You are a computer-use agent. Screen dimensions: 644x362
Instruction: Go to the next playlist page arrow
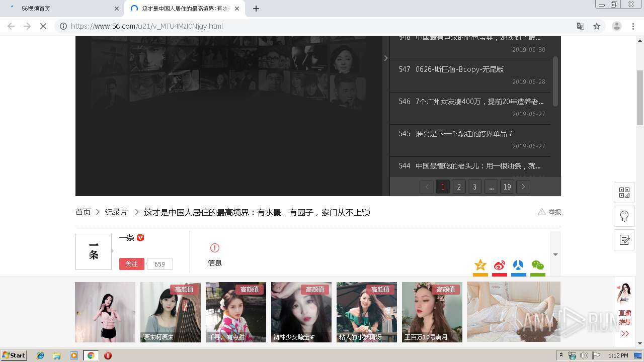[523, 187]
